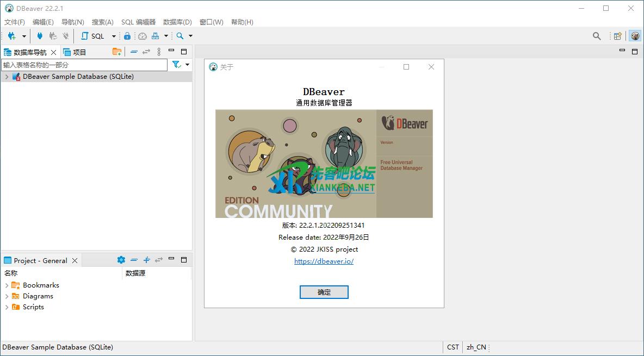
Task: Create new folder in database navigator
Action: pos(117,52)
